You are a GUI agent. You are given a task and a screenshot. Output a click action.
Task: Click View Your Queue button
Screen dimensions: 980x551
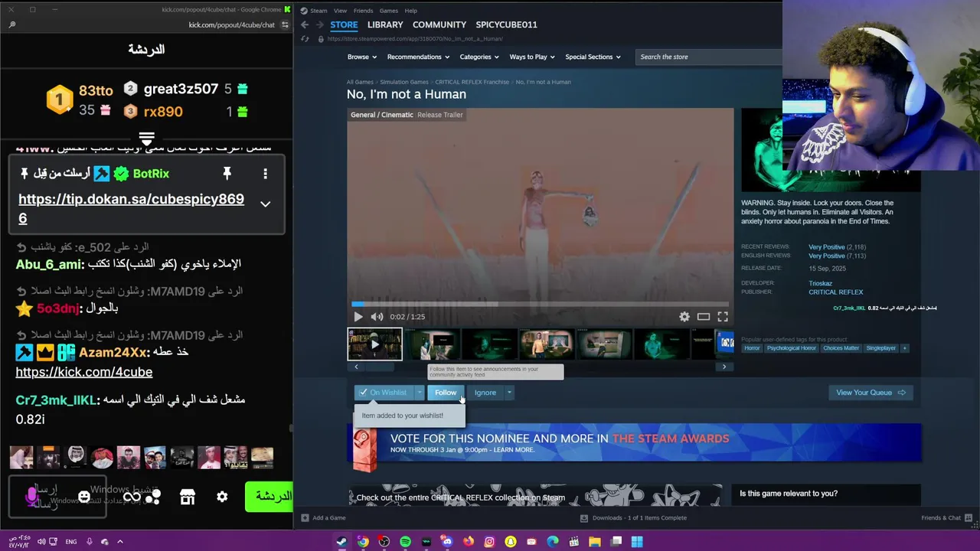[x=871, y=393]
